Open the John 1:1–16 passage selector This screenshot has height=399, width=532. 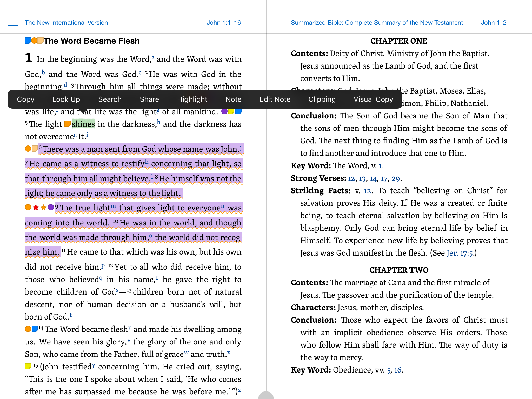pyautogui.click(x=223, y=23)
